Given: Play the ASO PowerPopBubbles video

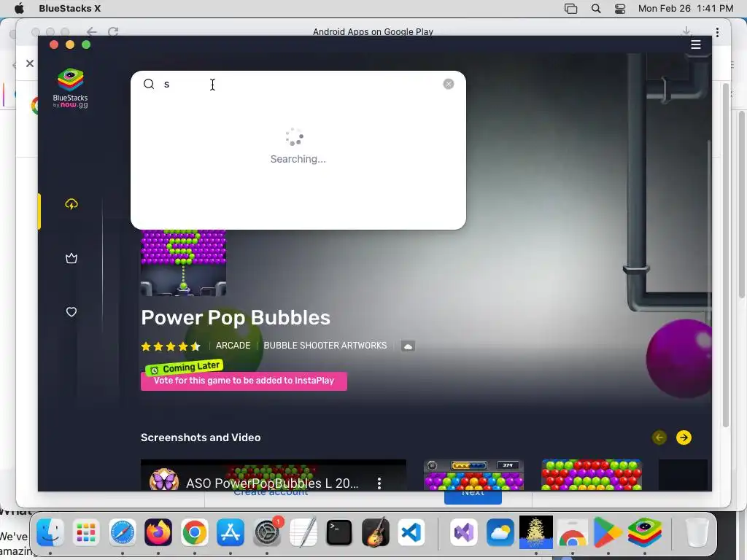Looking at the screenshot, I should pyautogui.click(x=274, y=475).
